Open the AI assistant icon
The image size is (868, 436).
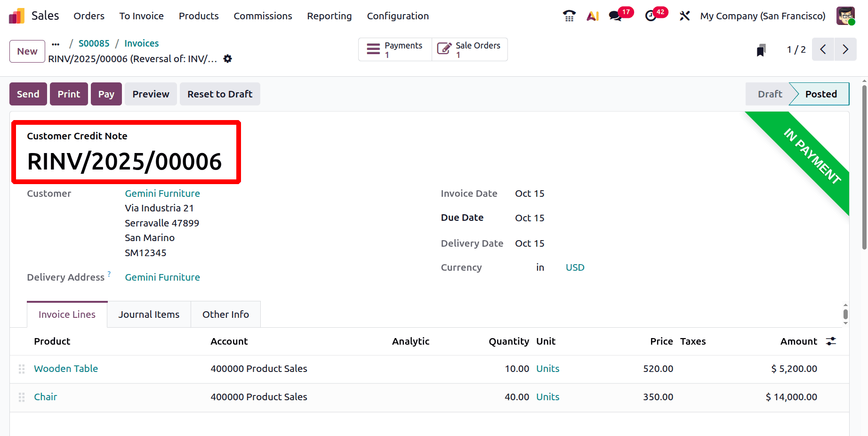[x=592, y=16]
